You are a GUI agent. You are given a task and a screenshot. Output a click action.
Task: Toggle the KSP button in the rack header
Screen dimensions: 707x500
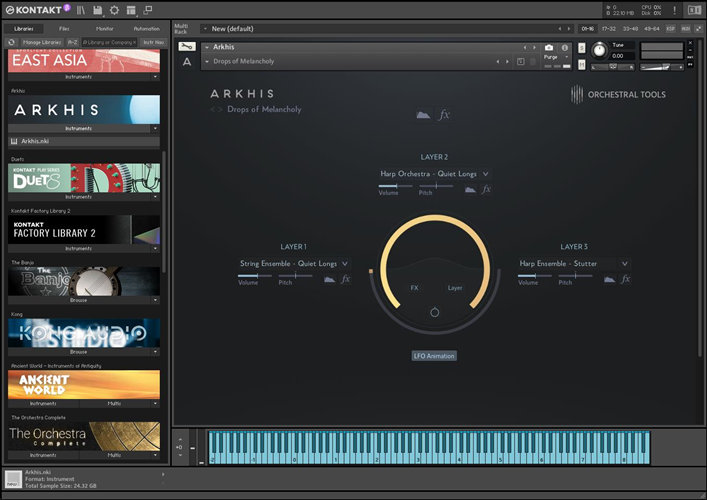(670, 29)
